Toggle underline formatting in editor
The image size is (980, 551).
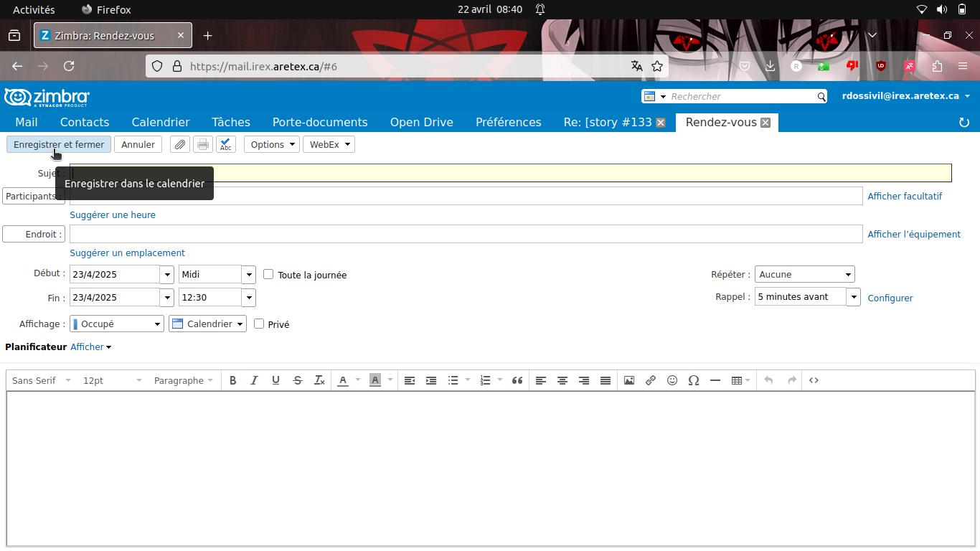click(275, 380)
